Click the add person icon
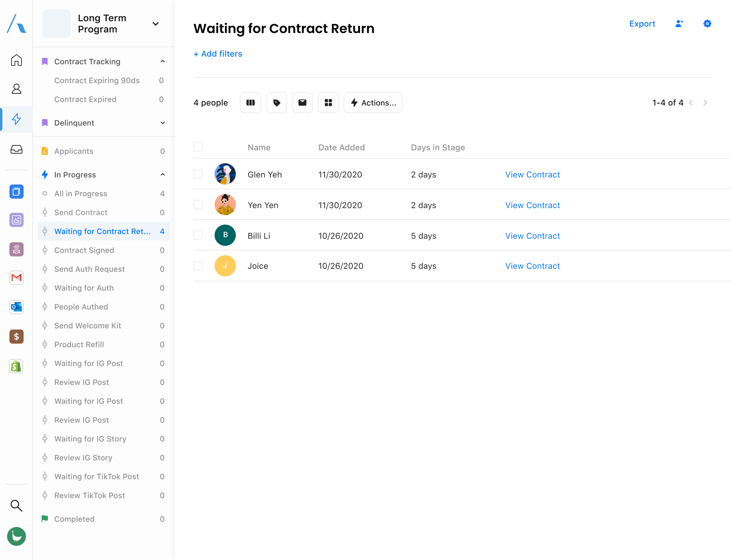This screenshot has width=731, height=560. click(679, 24)
